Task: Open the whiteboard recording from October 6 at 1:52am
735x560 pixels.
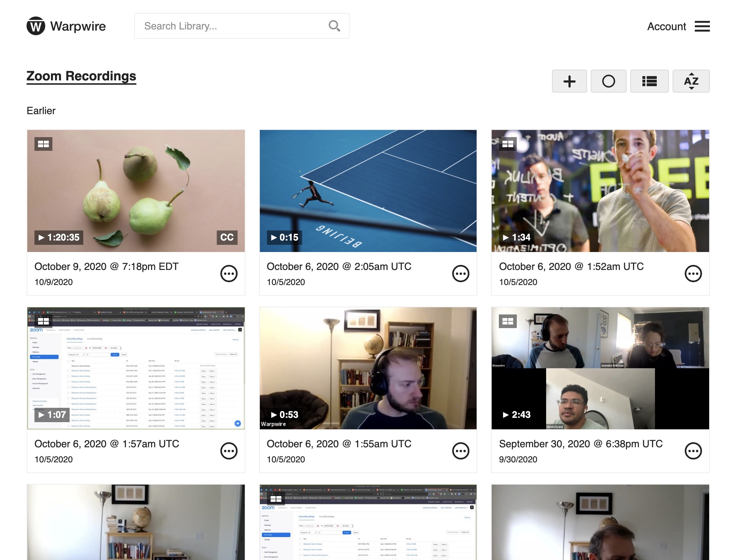Action: pyautogui.click(x=600, y=190)
